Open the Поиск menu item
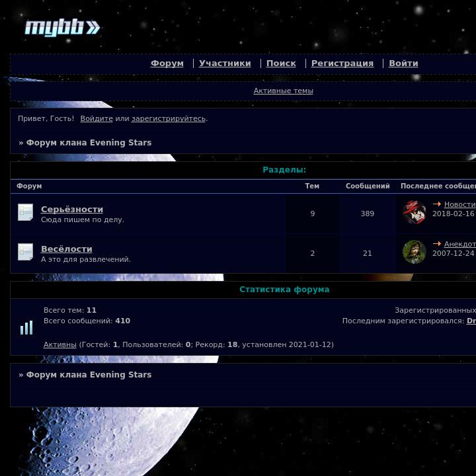 tap(281, 63)
